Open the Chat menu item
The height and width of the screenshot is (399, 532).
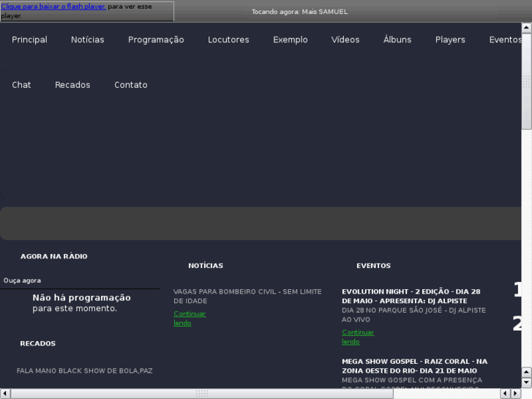pos(21,85)
